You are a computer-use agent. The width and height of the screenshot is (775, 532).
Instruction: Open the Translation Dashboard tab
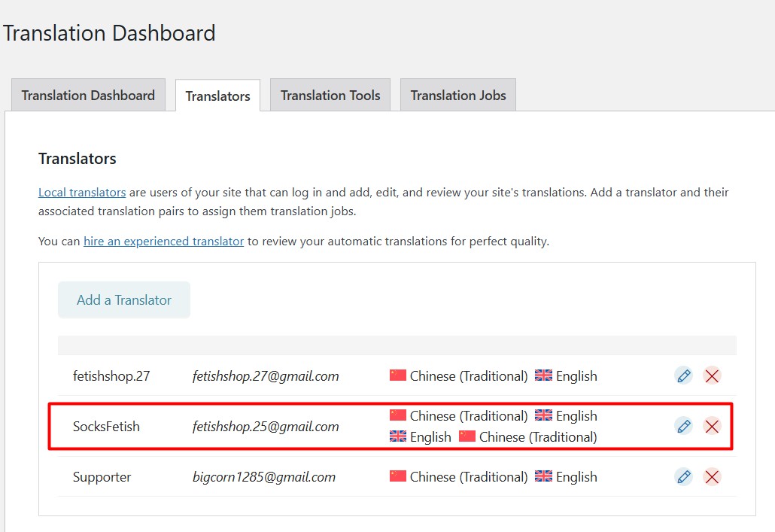click(x=88, y=96)
